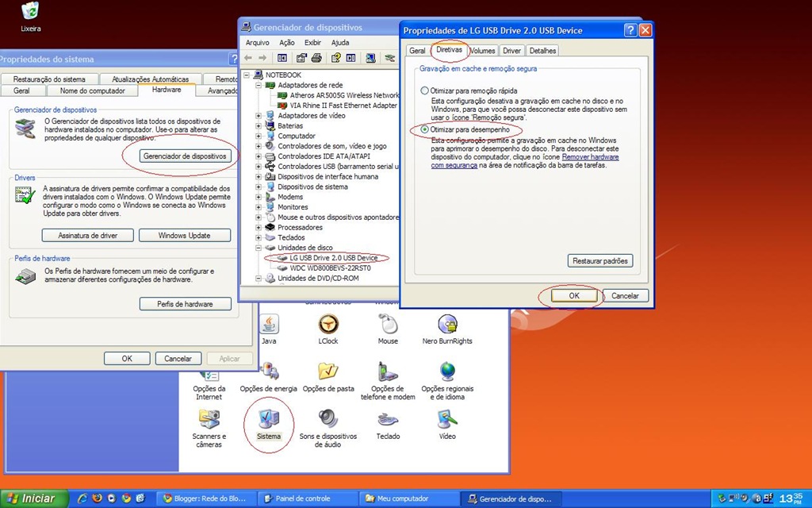The height and width of the screenshot is (508, 812).
Task: Click the Gerenciador de dispositivos button
Action: (x=185, y=156)
